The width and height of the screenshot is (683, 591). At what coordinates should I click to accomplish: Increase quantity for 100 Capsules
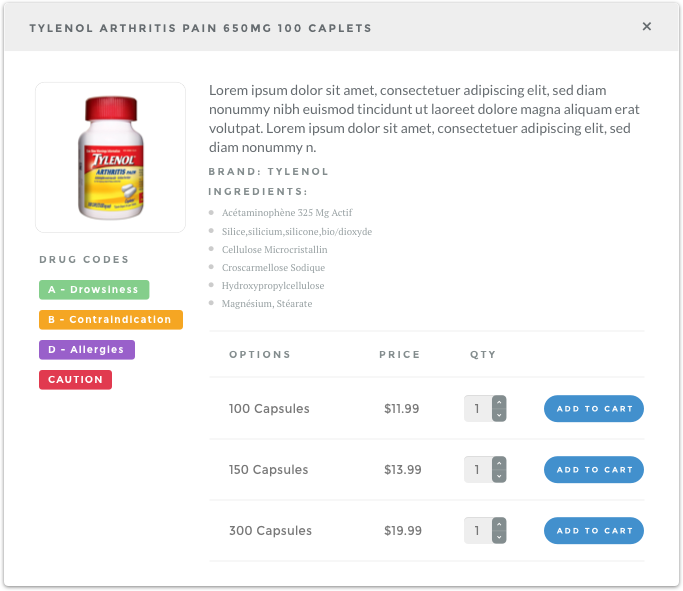499,403
